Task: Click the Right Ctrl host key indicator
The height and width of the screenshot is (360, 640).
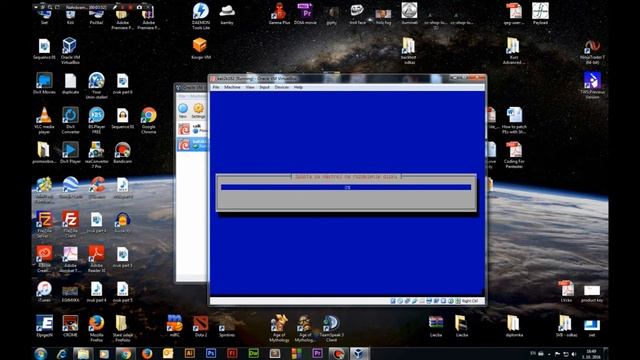Action: point(470,301)
